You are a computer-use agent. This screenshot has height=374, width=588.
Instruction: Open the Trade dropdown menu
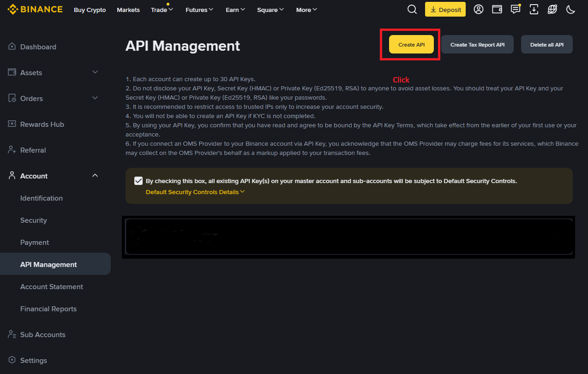[162, 10]
